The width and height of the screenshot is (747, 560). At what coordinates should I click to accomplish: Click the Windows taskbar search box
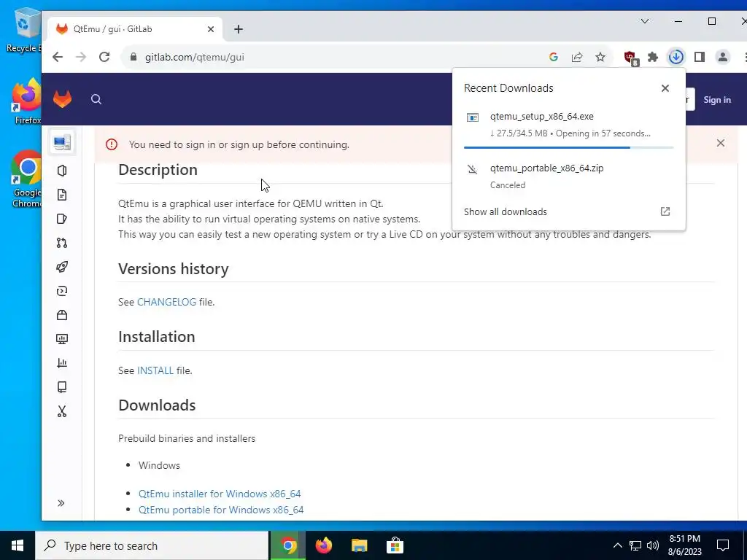[x=152, y=545]
